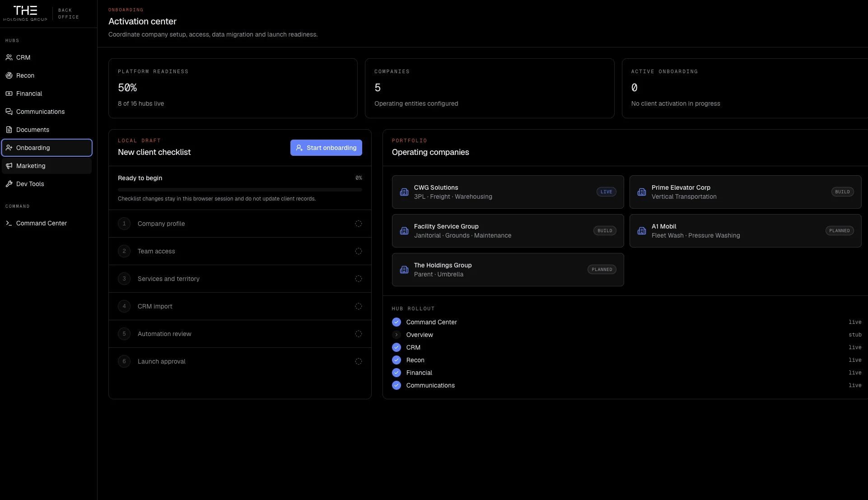Click the 0% checklist progress value
The width and height of the screenshot is (868, 500).
[359, 178]
